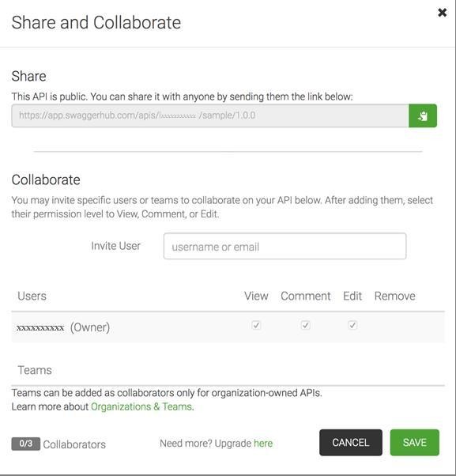Viewport: 456px width, 476px height.
Task: Click the 0/3 collaborators badge
Action: [26, 444]
